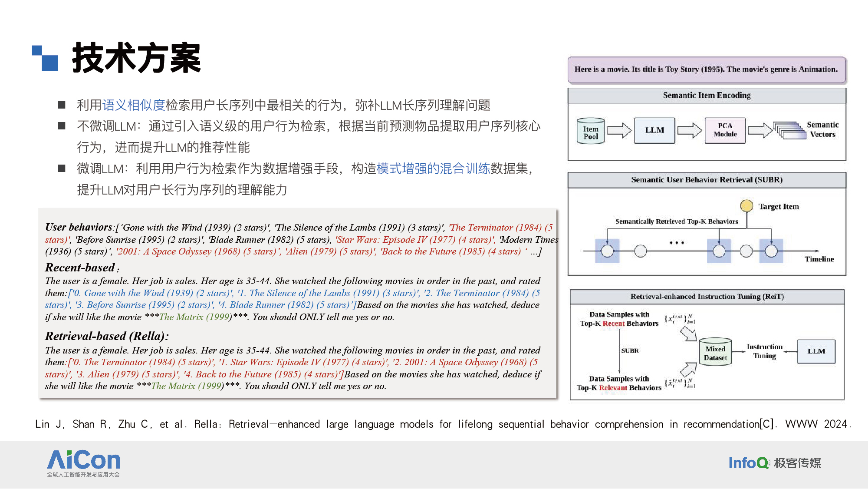Click the rightmost highlighted timeline circle
Image resolution: width=868 pixels, height=489 pixels.
click(x=771, y=251)
